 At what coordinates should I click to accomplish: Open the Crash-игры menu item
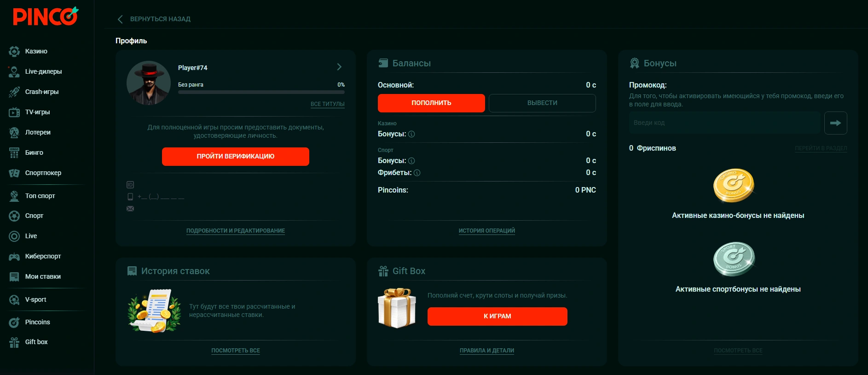[x=42, y=92]
